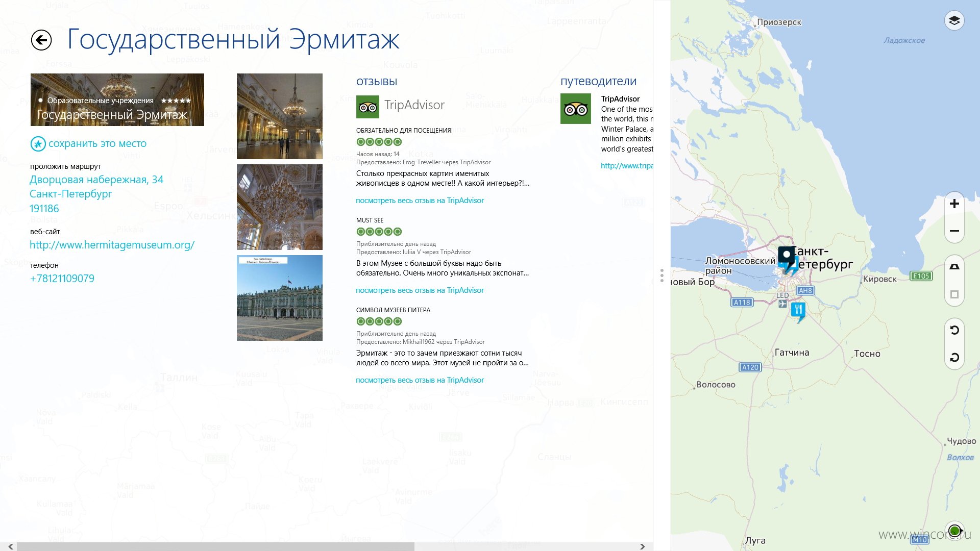Open the hall interior photo thumbnail
Image resolution: width=980 pixels, height=551 pixels.
pos(280,116)
